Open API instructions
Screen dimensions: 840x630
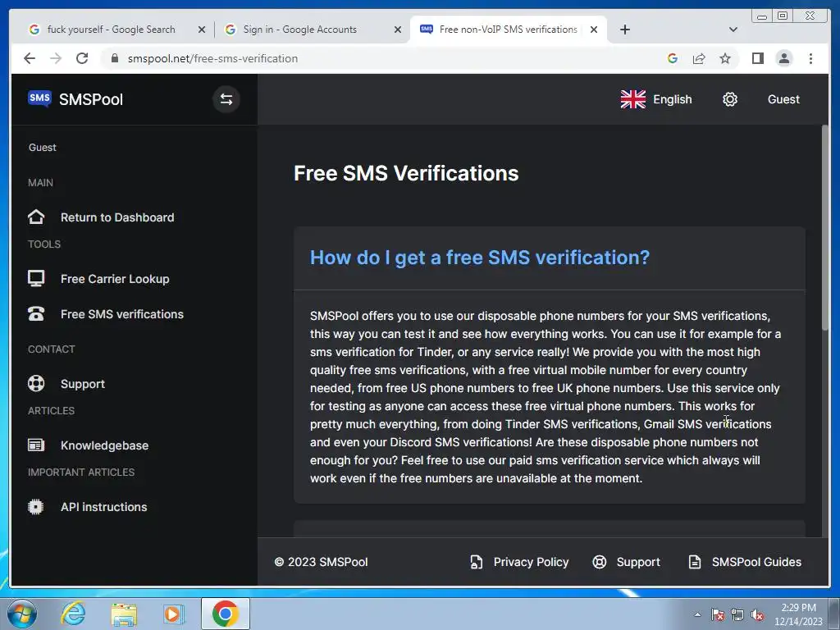(x=104, y=507)
